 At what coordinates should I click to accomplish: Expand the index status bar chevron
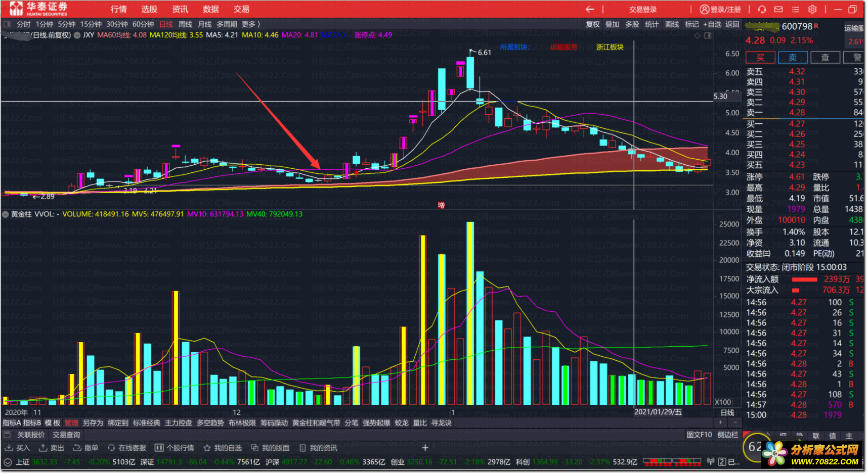click(x=7, y=462)
